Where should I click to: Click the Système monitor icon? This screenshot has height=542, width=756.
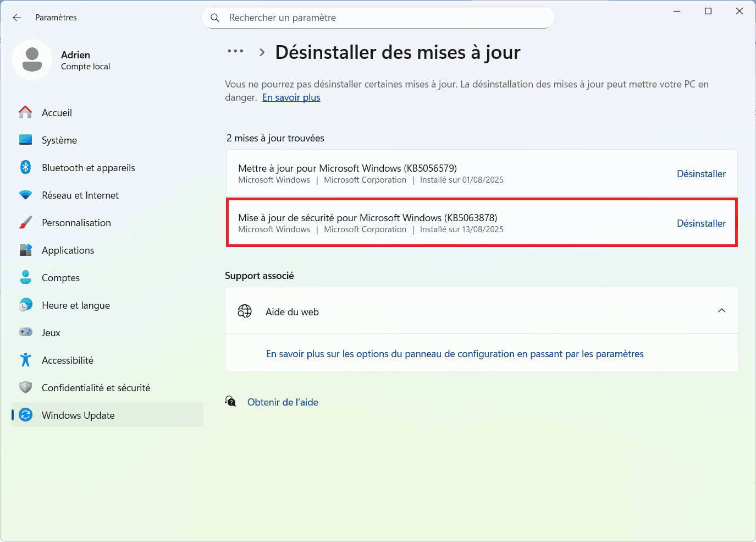click(25, 140)
